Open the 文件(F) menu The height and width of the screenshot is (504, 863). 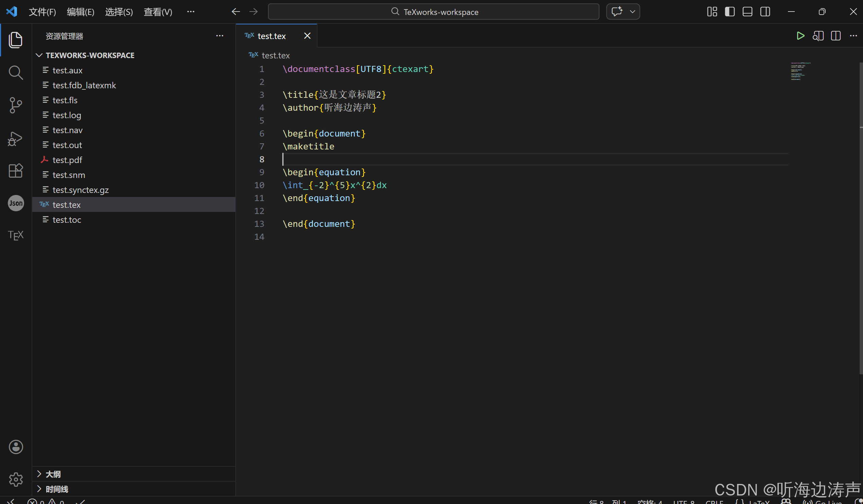pyautogui.click(x=42, y=12)
